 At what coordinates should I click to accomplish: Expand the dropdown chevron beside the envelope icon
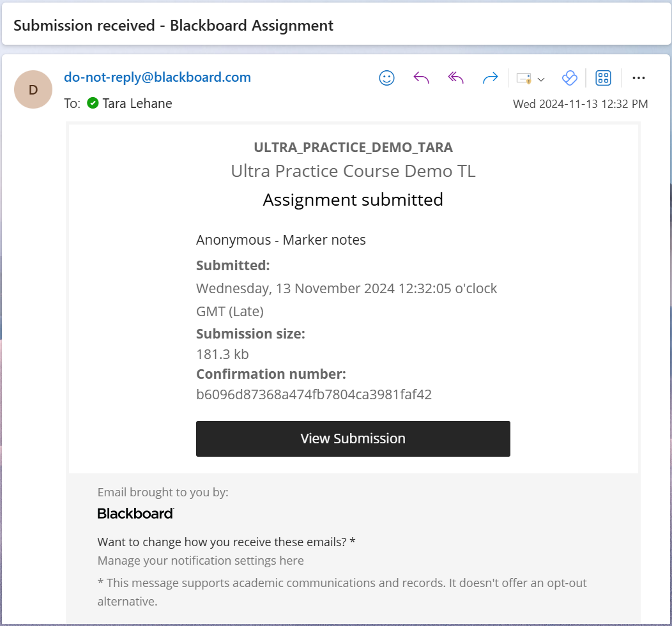541,79
